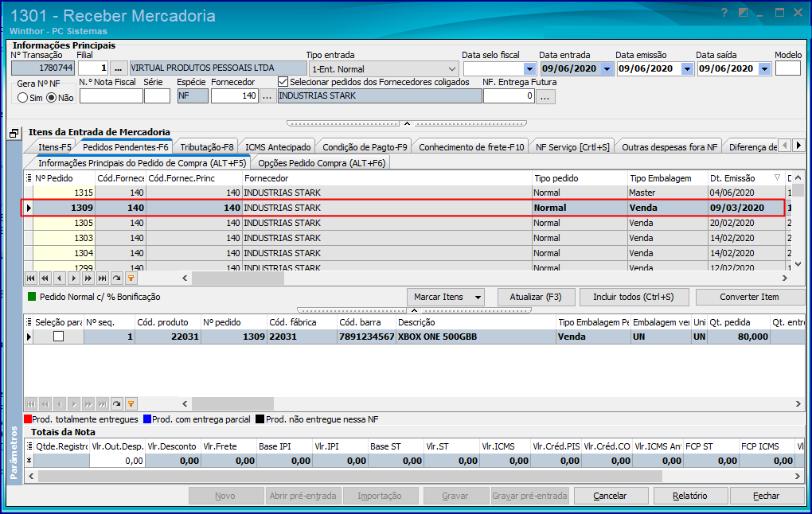Click the Modelo input field

(x=787, y=68)
